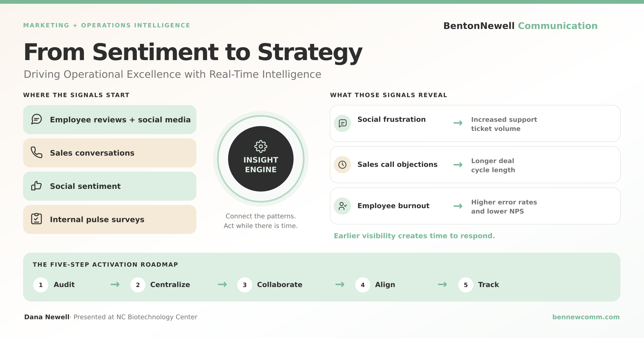This screenshot has width=644, height=338.
Task: Open the bennewcomm.com link
Action: click(586, 317)
